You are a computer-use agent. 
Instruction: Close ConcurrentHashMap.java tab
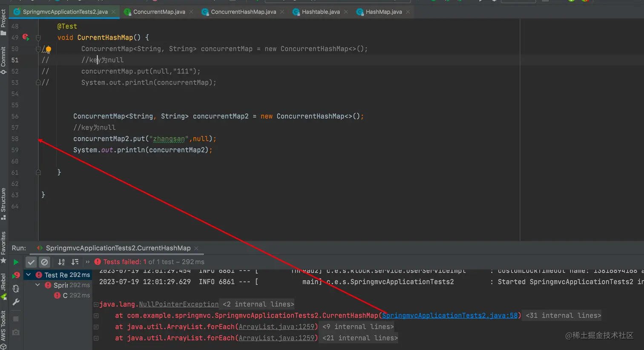pyautogui.click(x=282, y=12)
